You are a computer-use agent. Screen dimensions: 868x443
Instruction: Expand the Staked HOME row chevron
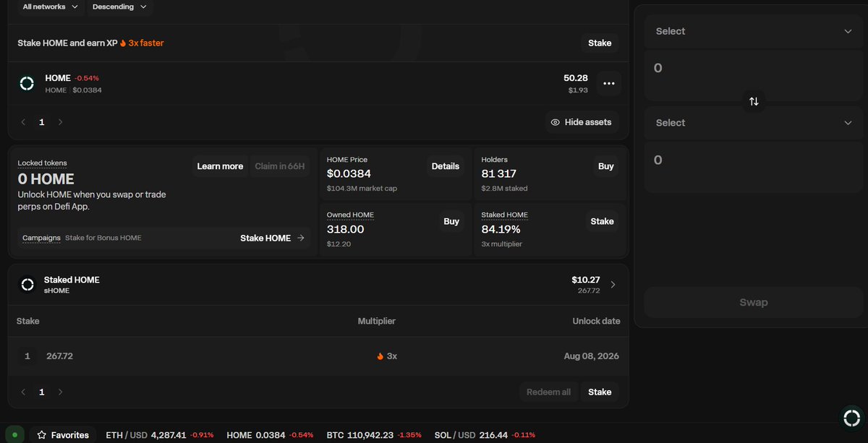point(613,284)
